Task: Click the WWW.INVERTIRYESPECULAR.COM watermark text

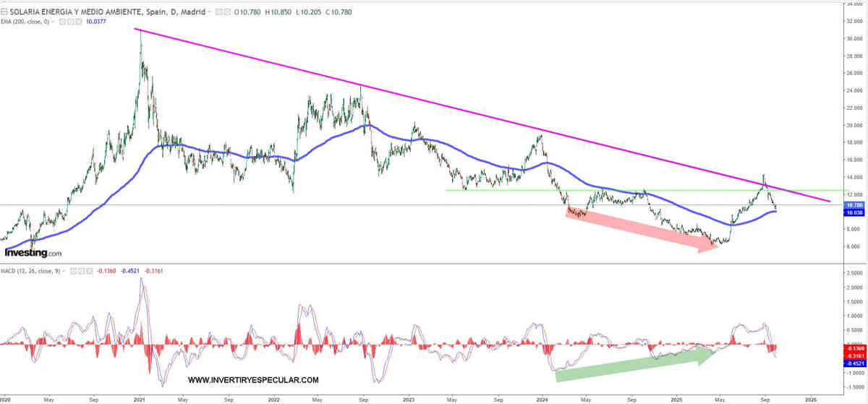Action: click(253, 380)
